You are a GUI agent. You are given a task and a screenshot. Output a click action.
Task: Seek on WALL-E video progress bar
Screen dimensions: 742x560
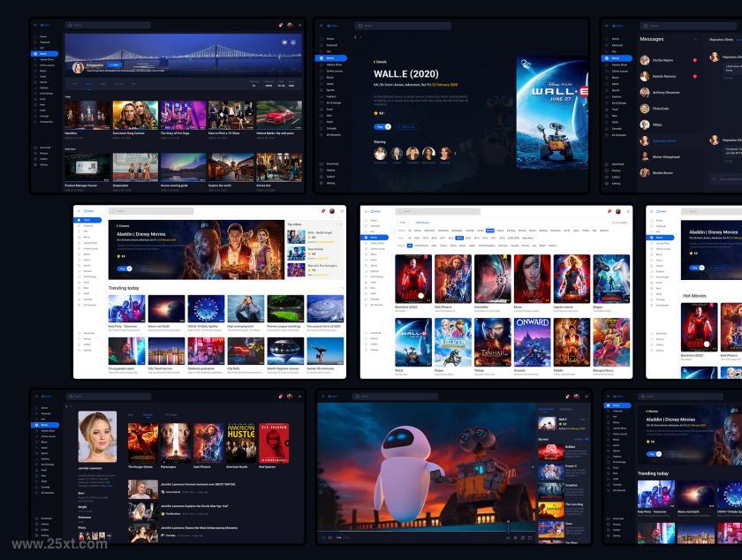425,531
